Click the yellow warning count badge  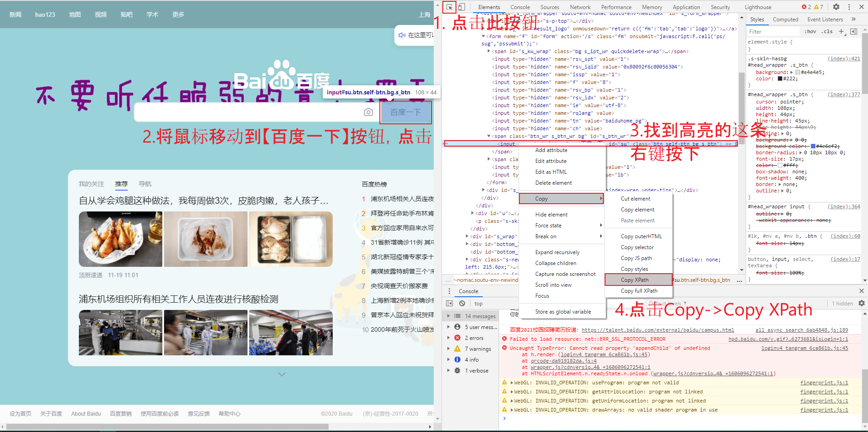pos(819,7)
